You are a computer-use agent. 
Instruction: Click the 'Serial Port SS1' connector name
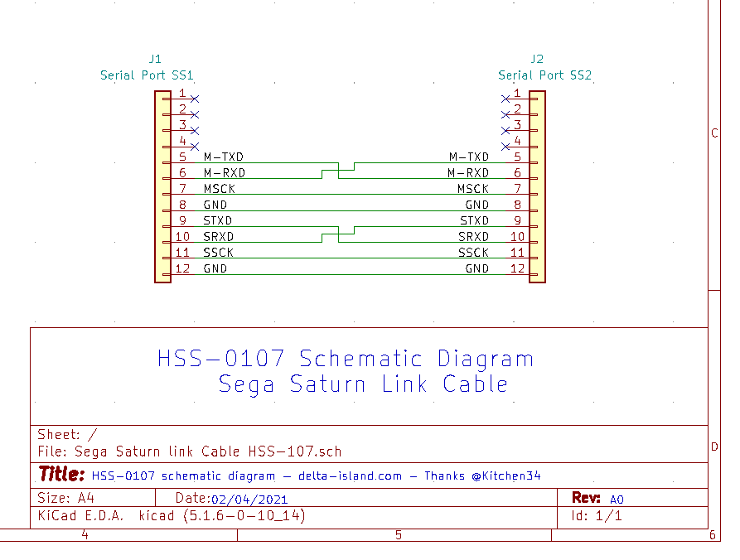(147, 75)
